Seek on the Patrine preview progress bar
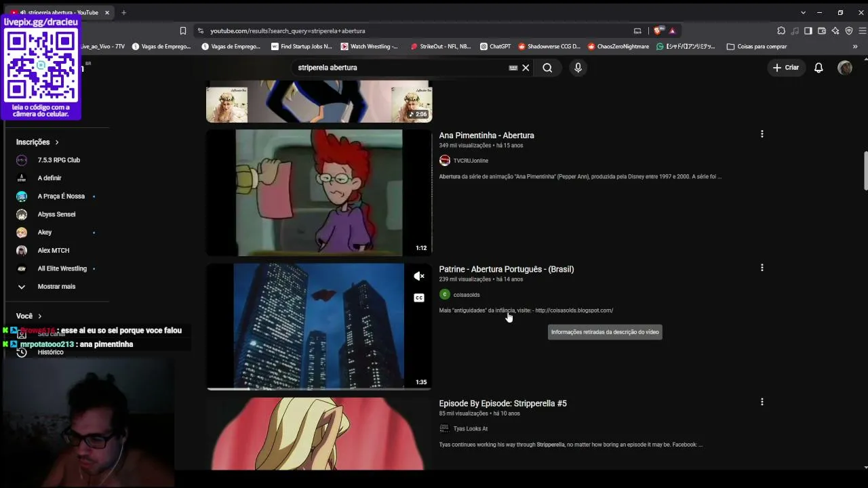The image size is (868, 488). coord(319,388)
